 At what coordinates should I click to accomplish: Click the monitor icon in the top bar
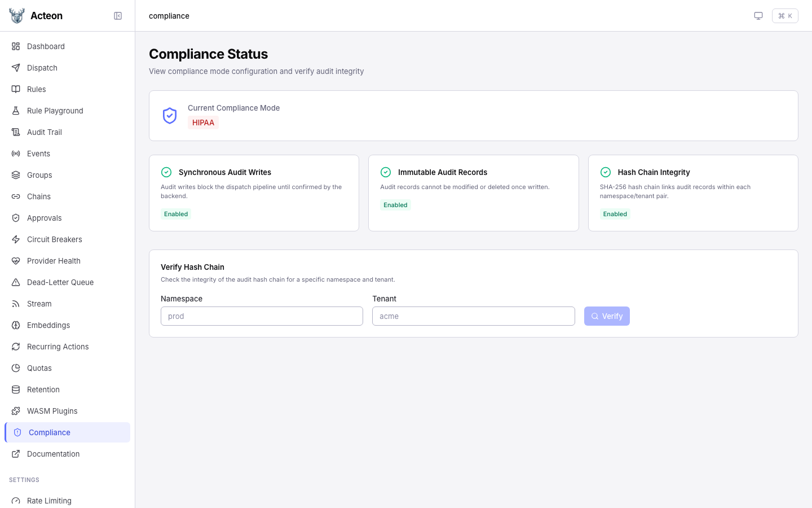tap(758, 16)
